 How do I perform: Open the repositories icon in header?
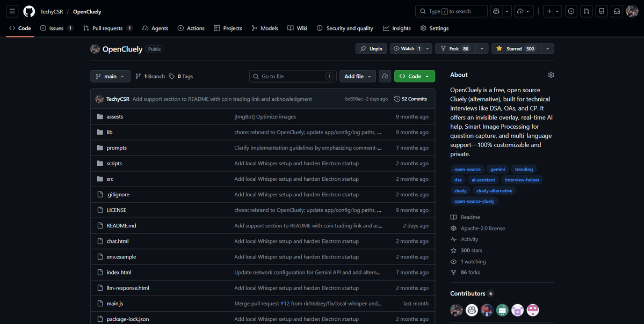click(x=601, y=11)
